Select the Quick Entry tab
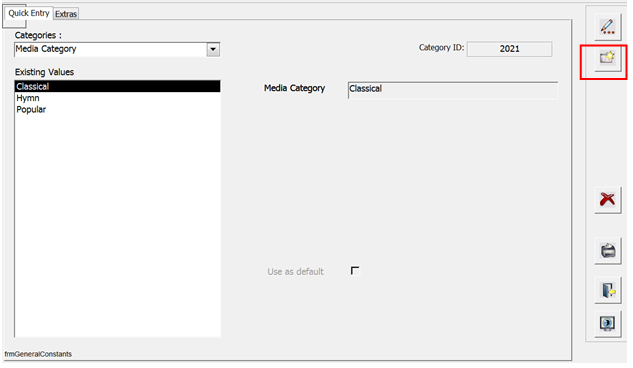 [x=29, y=13]
